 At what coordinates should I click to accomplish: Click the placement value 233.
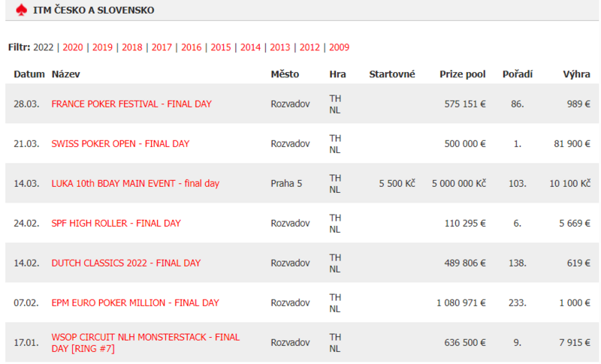(518, 303)
